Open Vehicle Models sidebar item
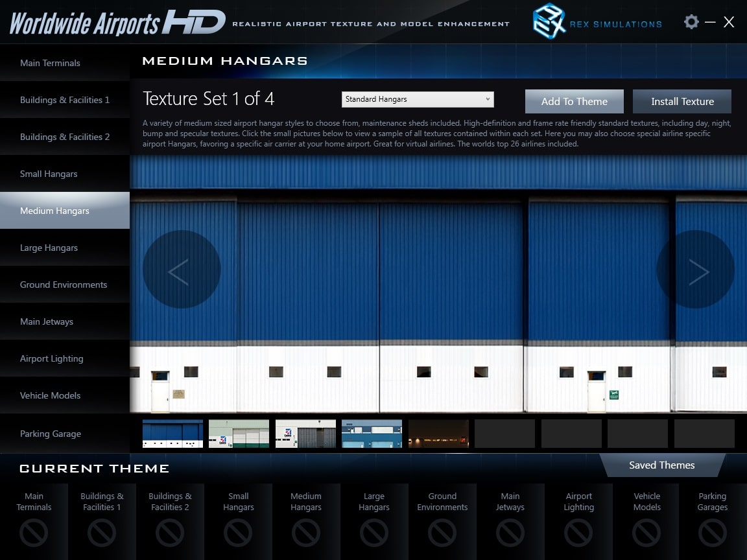Viewport: 747px width, 560px height. 50,395
